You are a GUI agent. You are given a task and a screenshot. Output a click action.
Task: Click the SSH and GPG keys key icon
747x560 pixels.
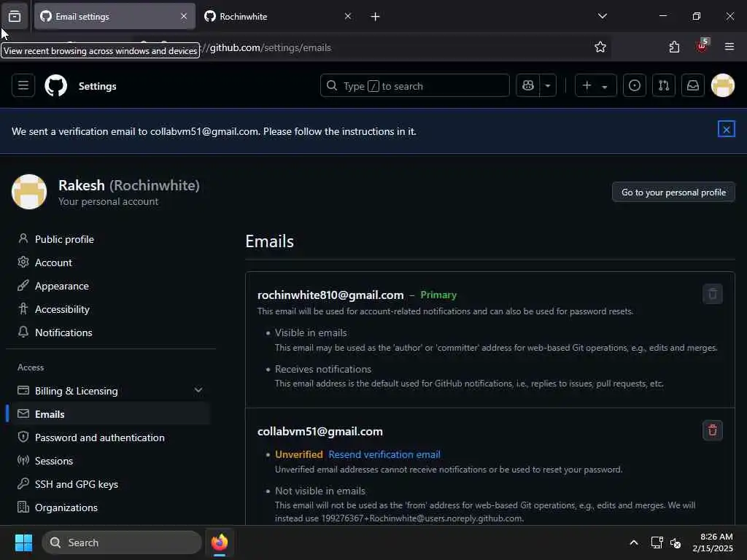[23, 483]
